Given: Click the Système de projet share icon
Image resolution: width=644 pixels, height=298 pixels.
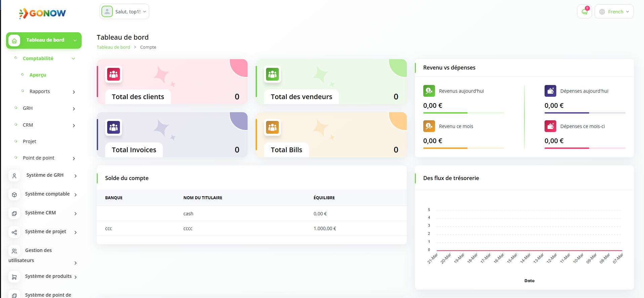Looking at the screenshot, I should pos(14,232).
